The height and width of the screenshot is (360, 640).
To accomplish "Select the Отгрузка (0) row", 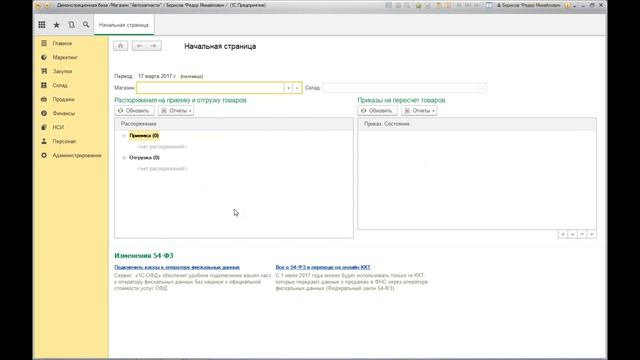I will pyautogui.click(x=144, y=158).
